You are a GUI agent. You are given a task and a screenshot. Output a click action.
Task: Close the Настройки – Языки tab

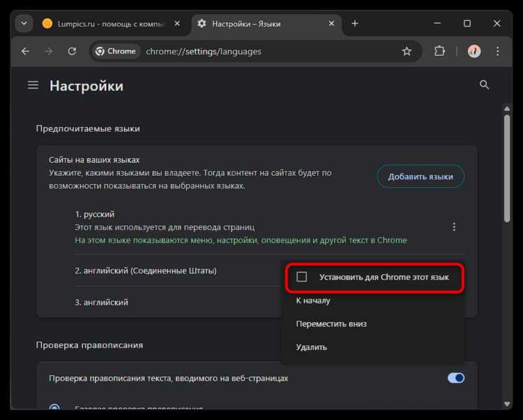click(x=331, y=24)
